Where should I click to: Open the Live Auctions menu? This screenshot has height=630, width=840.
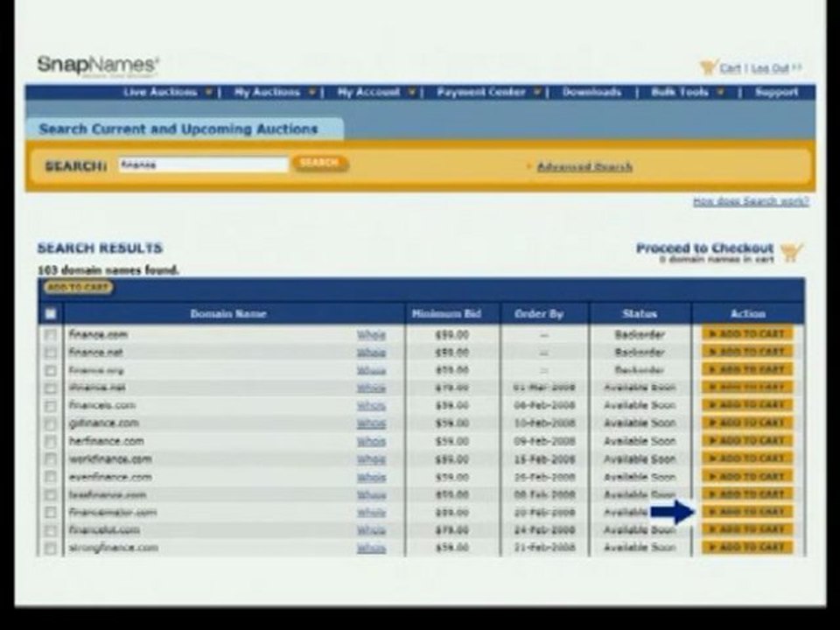click(160, 92)
